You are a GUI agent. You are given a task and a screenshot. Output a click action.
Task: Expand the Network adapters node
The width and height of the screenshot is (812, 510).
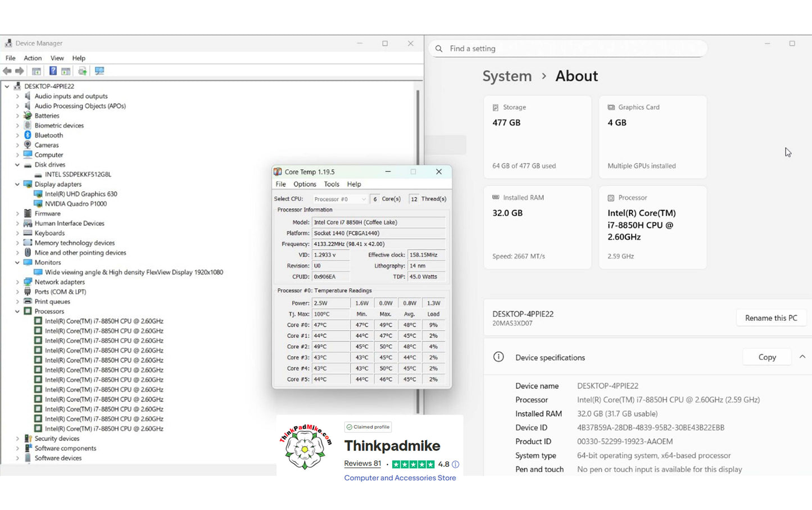(17, 282)
